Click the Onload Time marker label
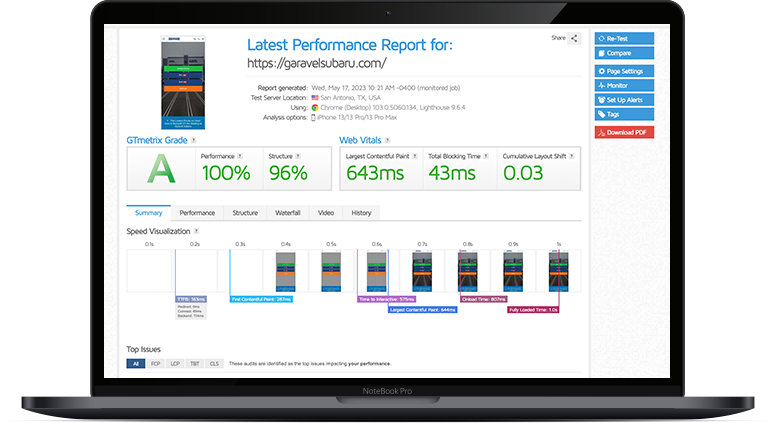The height and width of the screenshot is (423, 776). [x=484, y=299]
